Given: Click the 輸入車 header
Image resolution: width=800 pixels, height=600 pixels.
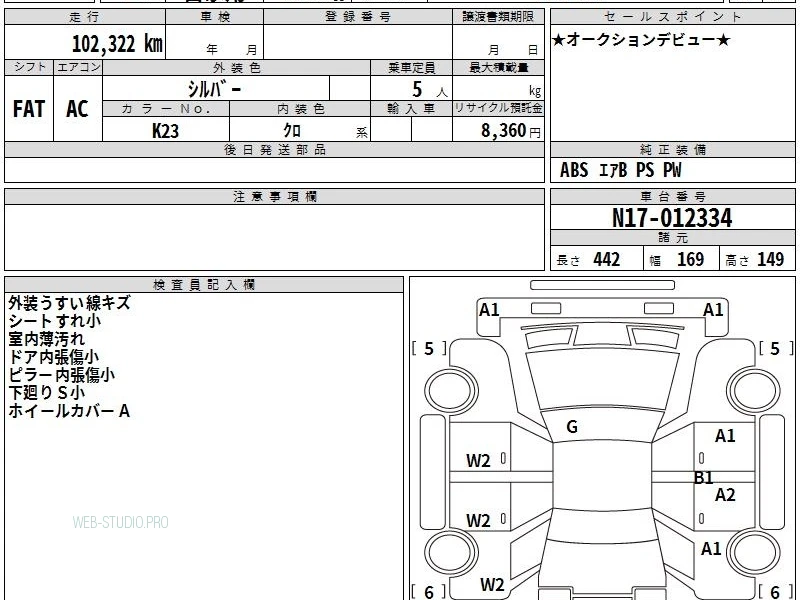Looking at the screenshot, I should 411,109.
